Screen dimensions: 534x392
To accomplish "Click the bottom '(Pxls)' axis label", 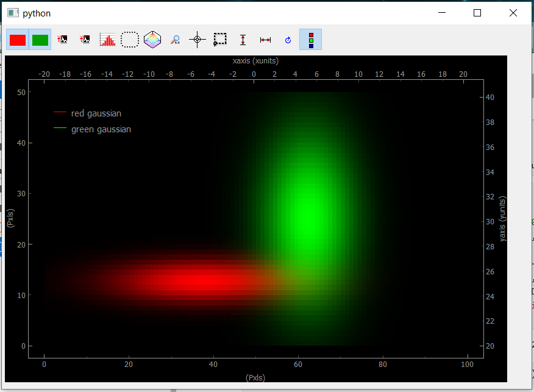I will point(255,378).
